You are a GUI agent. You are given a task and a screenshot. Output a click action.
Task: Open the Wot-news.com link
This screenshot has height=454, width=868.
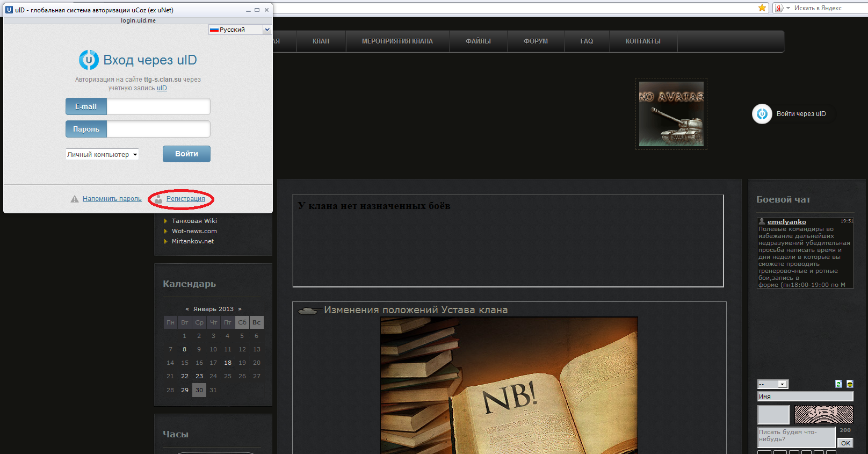(x=194, y=231)
